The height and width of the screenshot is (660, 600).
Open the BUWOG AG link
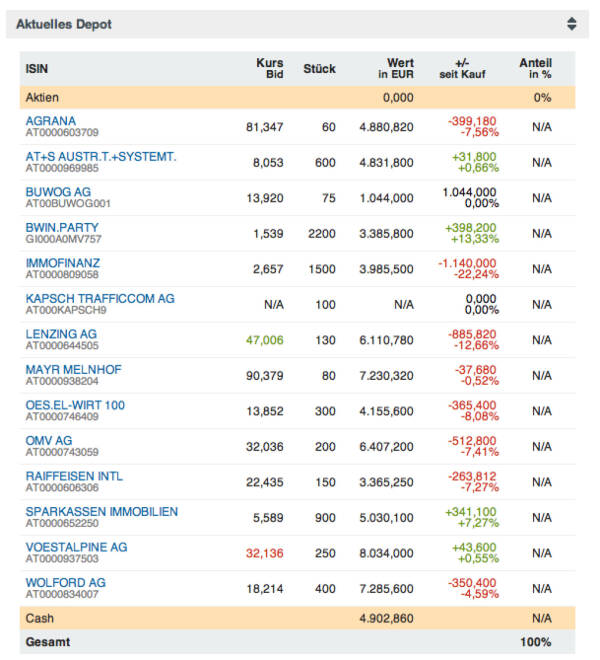point(58,192)
